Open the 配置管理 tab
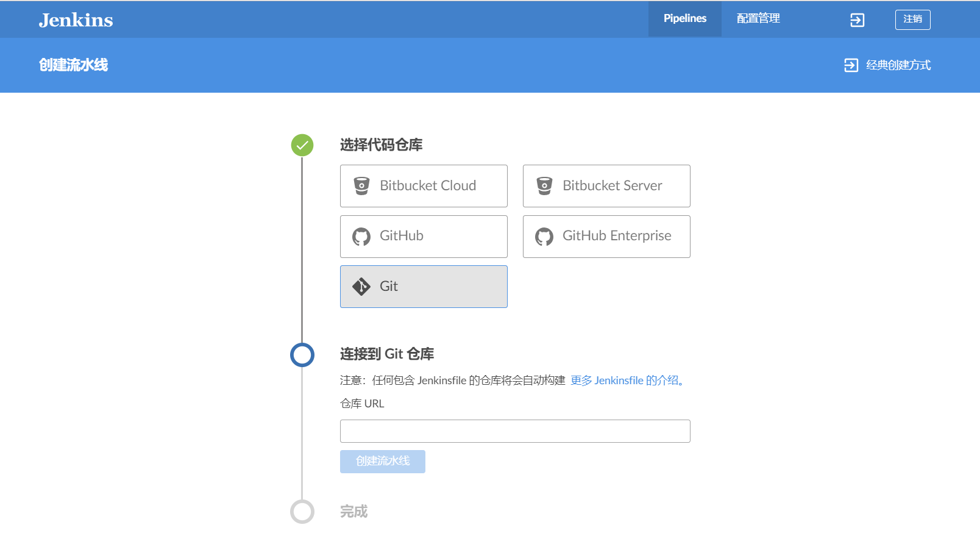Viewport: 980px width, 533px height. coord(758,19)
